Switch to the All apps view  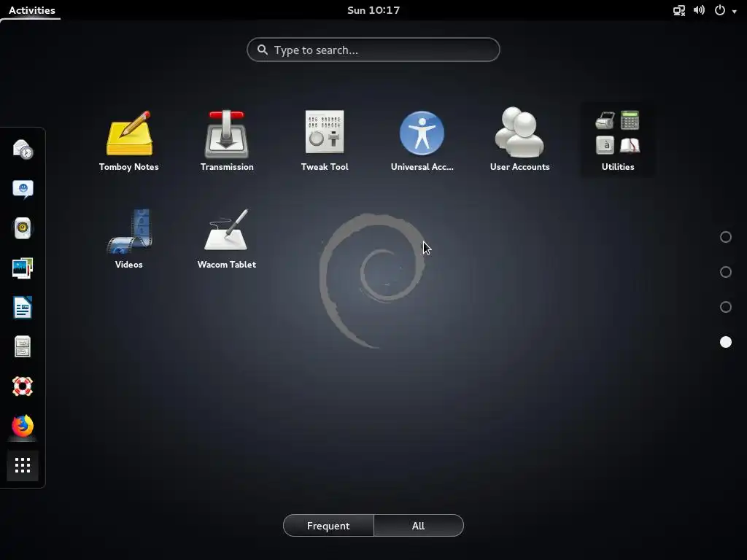418,526
